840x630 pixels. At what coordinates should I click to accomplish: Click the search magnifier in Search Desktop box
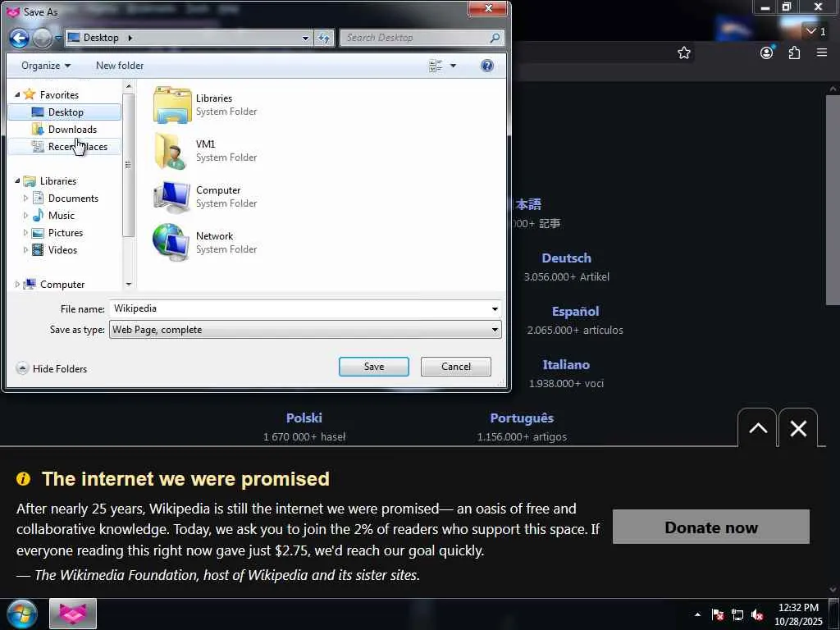[495, 38]
